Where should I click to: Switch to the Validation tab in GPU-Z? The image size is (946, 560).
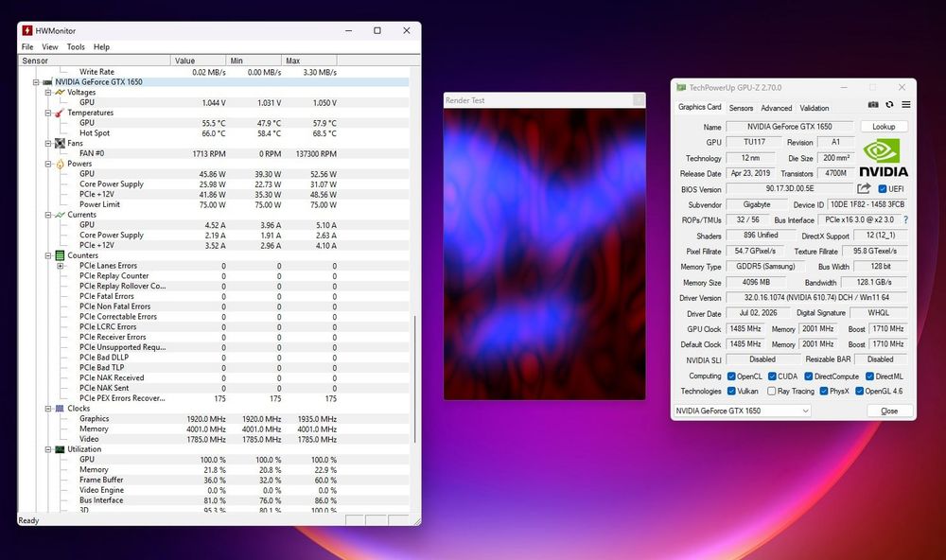coord(814,108)
